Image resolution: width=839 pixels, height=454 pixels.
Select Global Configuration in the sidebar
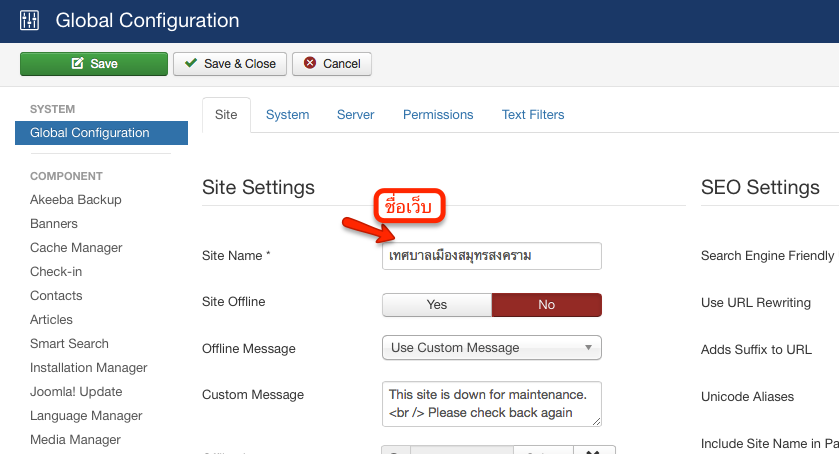tap(101, 133)
